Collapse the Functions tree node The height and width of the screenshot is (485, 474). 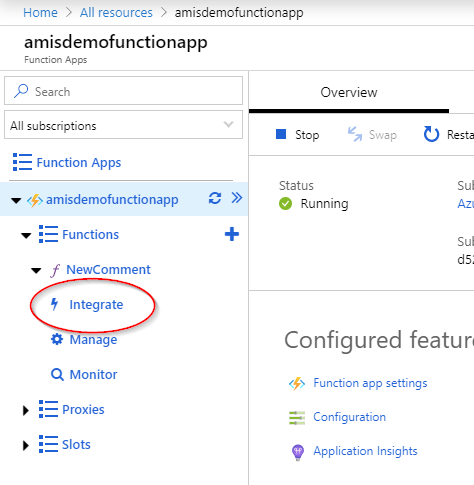[x=26, y=235]
